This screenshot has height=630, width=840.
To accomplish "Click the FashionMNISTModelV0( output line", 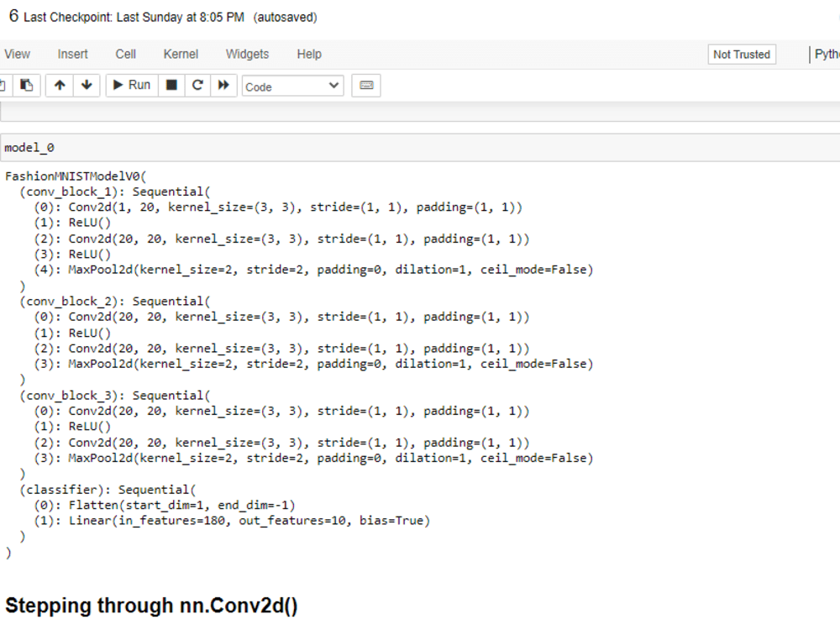I will coord(76,176).
